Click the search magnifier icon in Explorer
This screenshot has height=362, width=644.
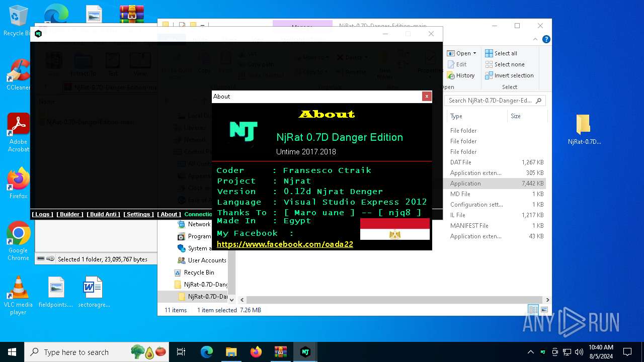coord(539,101)
